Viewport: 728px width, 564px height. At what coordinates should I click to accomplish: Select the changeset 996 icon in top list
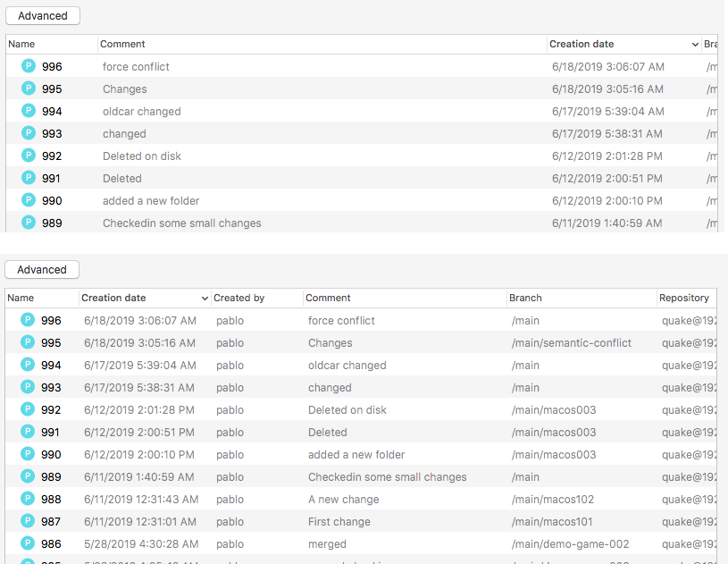coord(29,66)
